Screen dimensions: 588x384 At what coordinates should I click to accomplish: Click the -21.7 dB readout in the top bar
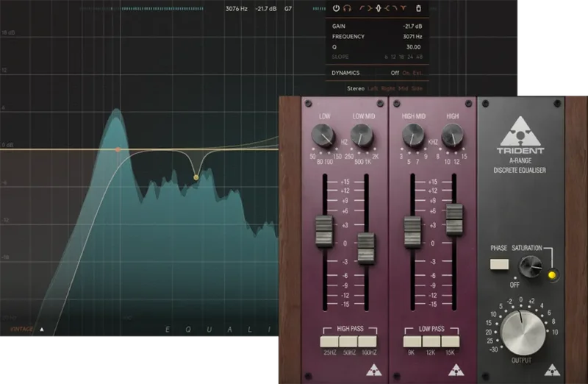266,9
